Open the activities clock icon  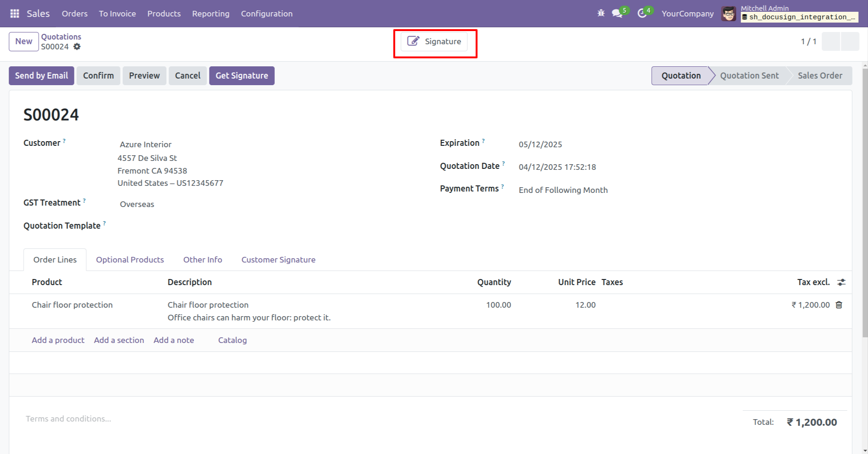pos(642,13)
